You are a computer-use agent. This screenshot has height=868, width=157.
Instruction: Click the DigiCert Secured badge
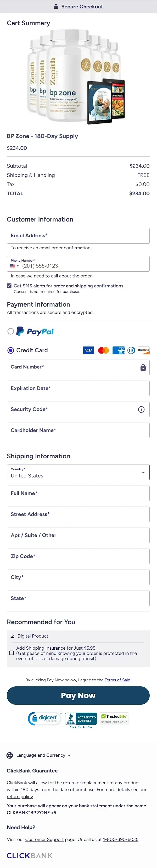[45, 718]
